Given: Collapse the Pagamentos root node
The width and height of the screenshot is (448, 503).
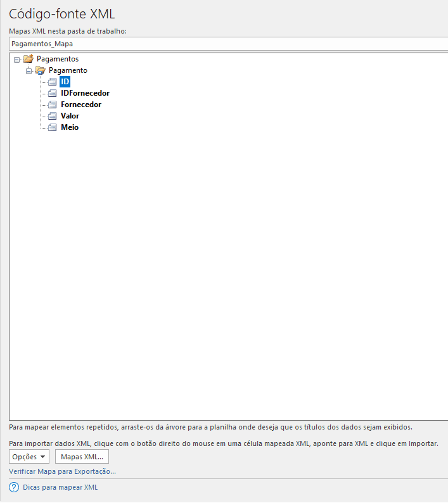Looking at the screenshot, I should pyautogui.click(x=16, y=60).
